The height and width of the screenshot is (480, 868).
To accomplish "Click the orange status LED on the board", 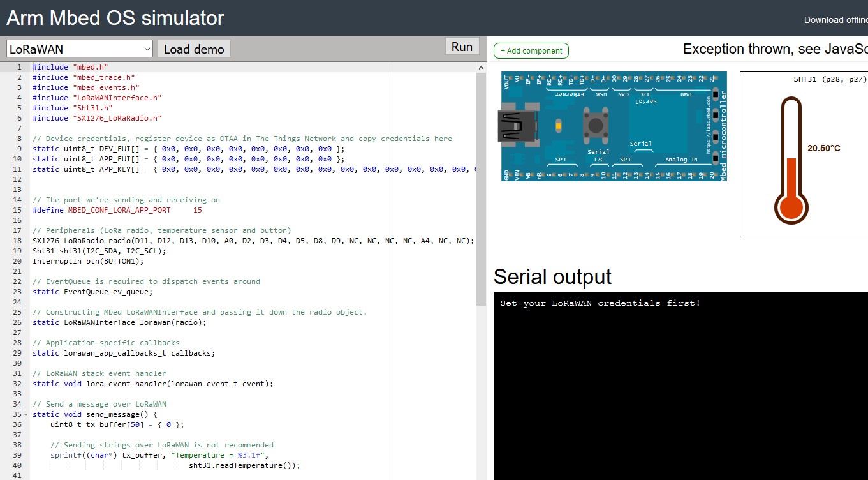I will [x=559, y=126].
